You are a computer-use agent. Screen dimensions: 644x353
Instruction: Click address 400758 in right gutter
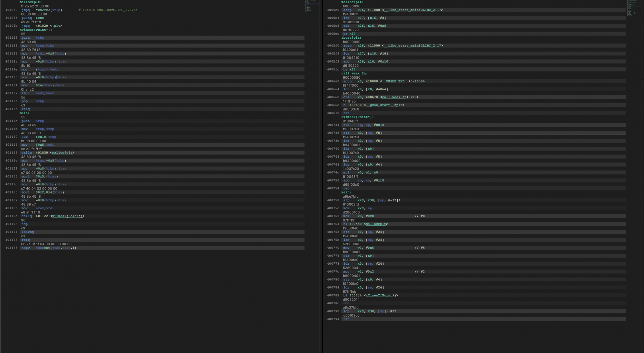click(x=333, y=200)
